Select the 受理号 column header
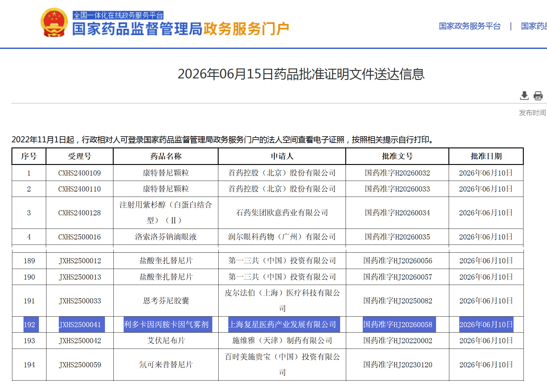547x392 pixels. click(80, 156)
